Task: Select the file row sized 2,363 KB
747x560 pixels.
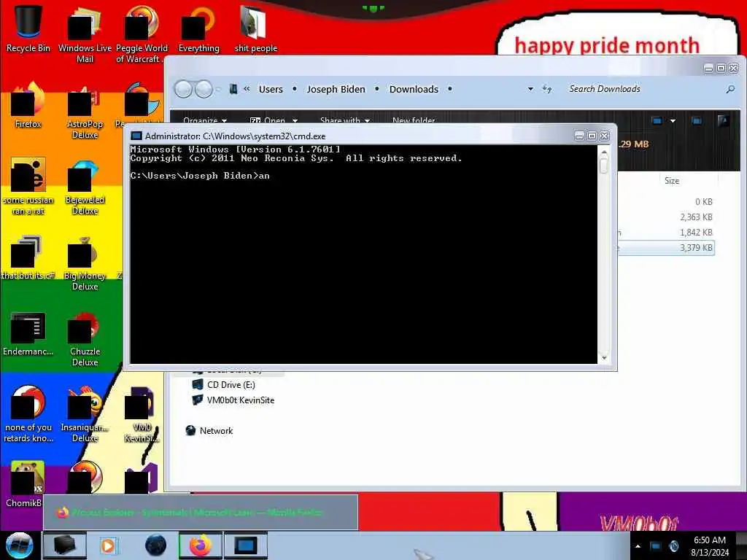Action: [x=667, y=217]
